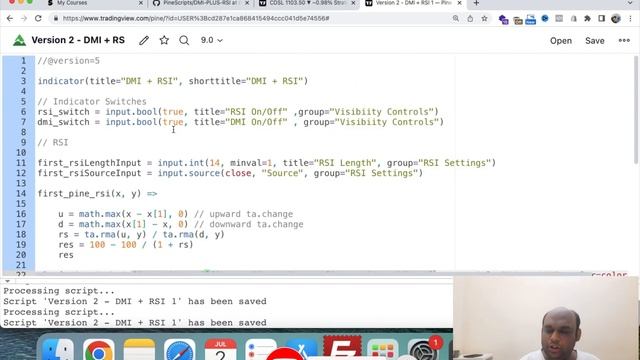The width and height of the screenshot is (640, 360).
Task: Toggle the browser side panel icon
Action: (x=601, y=18)
